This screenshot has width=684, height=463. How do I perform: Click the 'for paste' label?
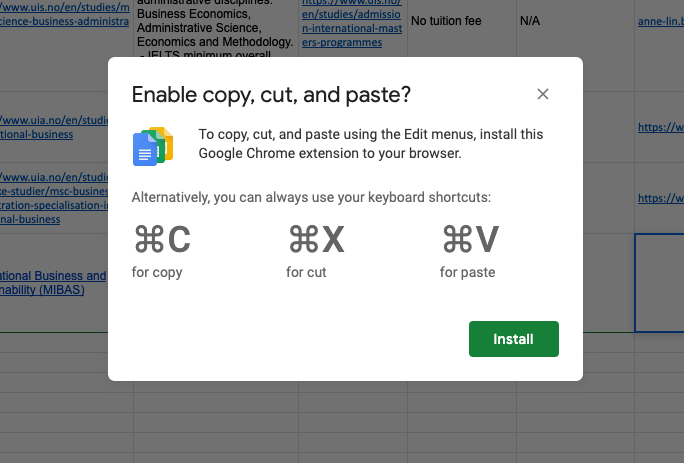467,272
